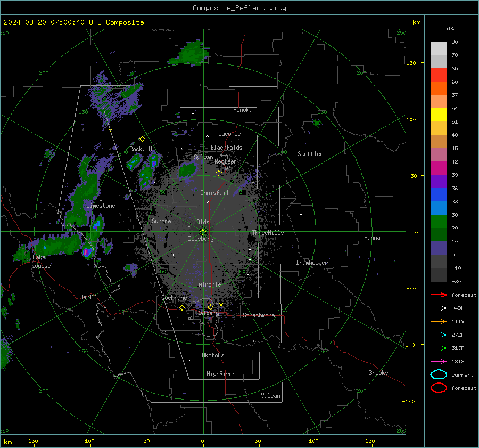Select the orange 111V arrow symbol

[x=439, y=321]
